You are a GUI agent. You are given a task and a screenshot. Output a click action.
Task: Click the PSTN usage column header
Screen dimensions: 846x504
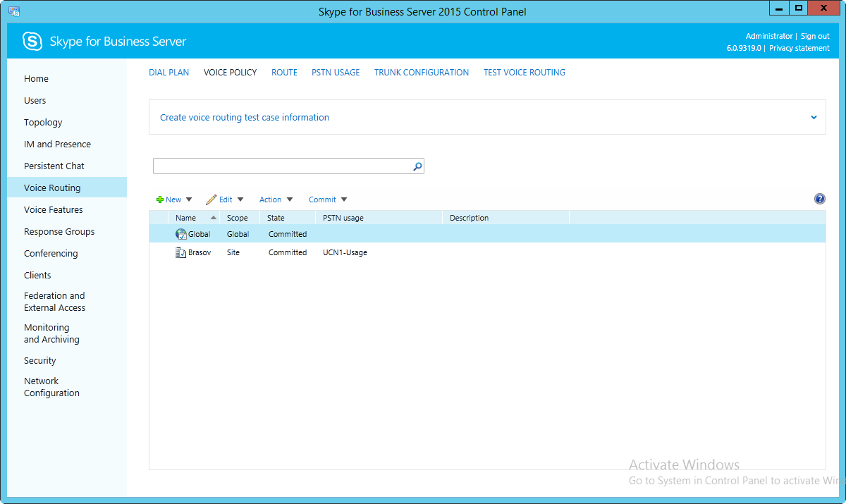(379, 218)
